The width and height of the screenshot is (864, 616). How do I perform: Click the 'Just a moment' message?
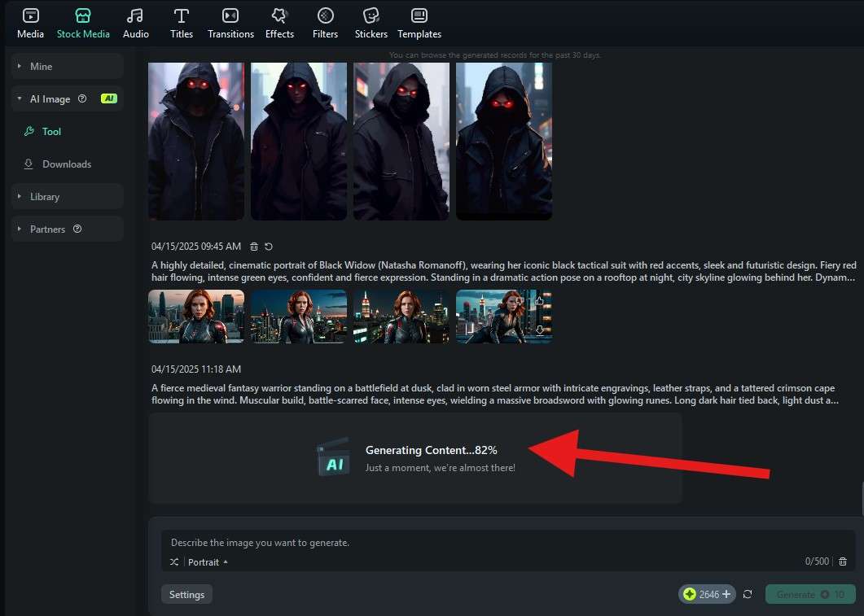point(441,468)
